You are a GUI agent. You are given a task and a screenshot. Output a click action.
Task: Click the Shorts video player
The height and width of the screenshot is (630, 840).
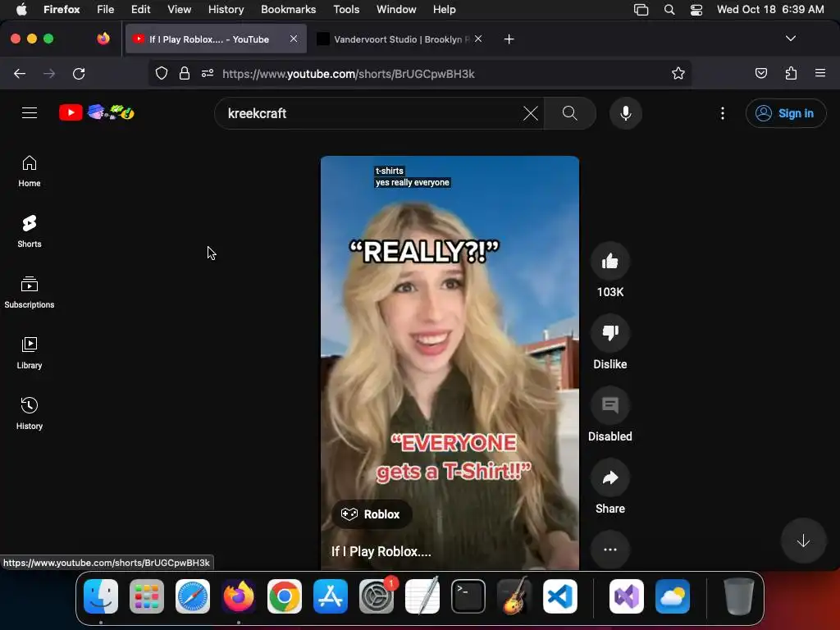[x=450, y=363]
